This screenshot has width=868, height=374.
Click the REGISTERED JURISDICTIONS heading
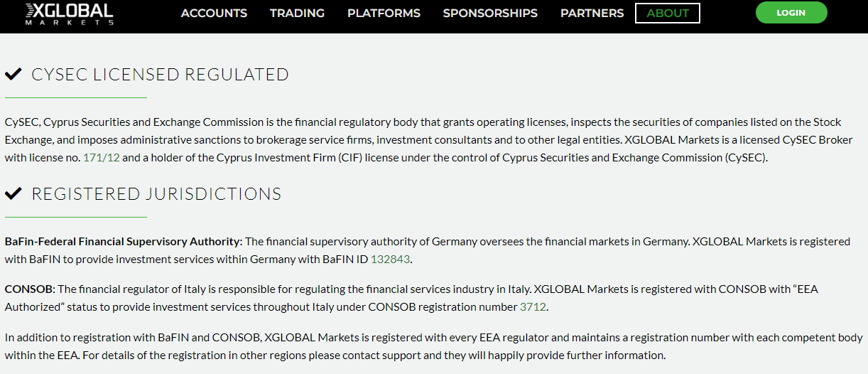coord(156,193)
